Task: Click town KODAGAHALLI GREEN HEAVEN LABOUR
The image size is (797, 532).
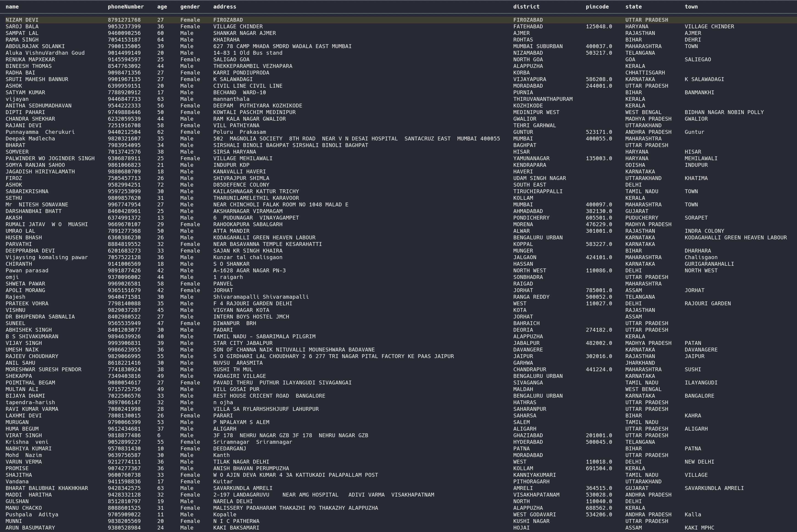Action: click(736, 237)
